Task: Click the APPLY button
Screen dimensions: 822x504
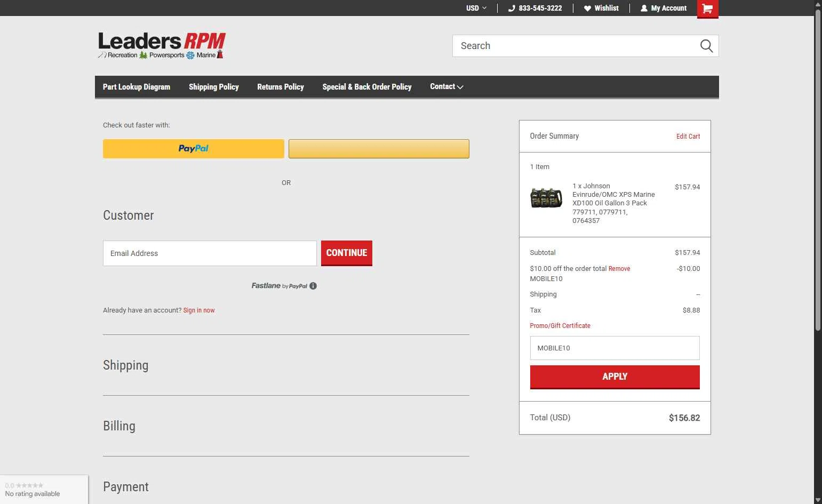Action: pyautogui.click(x=614, y=377)
